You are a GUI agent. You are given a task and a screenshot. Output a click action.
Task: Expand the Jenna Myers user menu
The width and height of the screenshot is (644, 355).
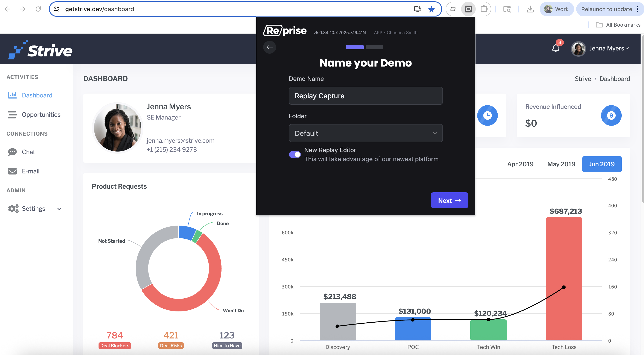tap(609, 48)
